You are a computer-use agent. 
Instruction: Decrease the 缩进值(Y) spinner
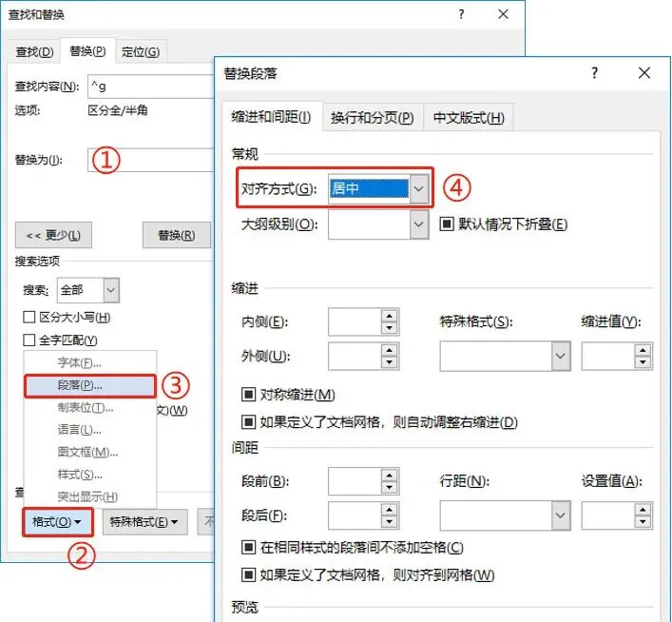tap(643, 362)
